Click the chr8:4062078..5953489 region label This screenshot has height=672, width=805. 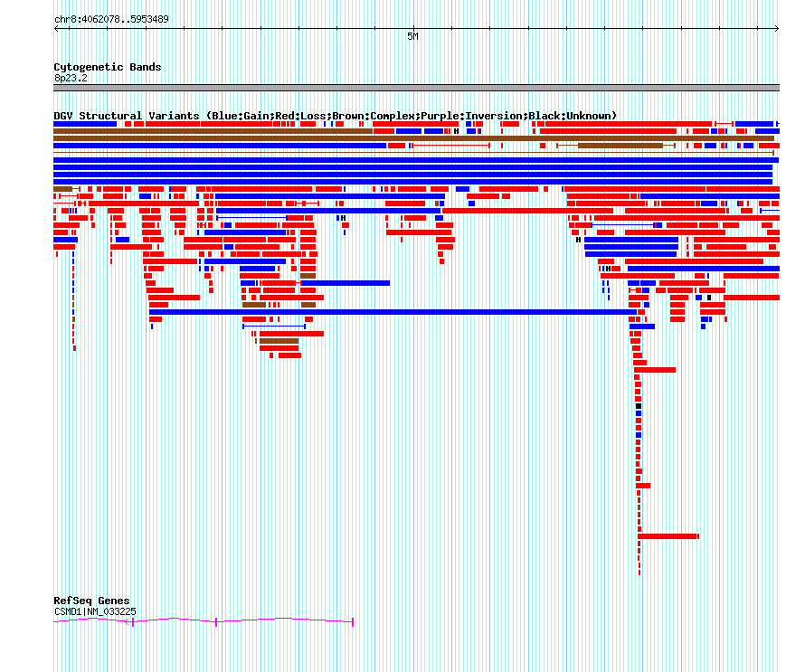point(111,19)
